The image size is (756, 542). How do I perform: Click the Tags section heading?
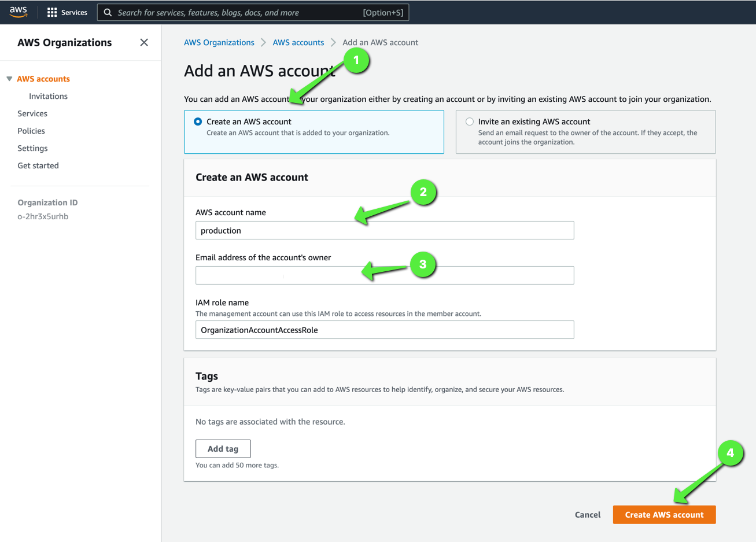click(206, 376)
